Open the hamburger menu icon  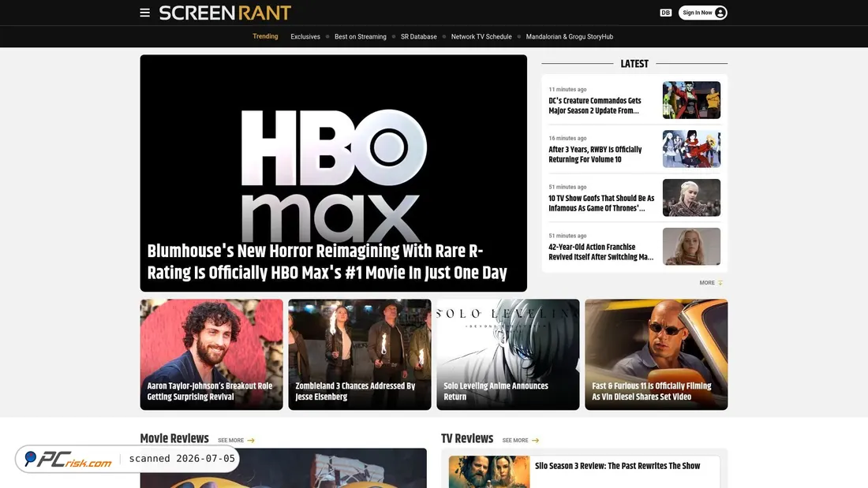pos(144,13)
